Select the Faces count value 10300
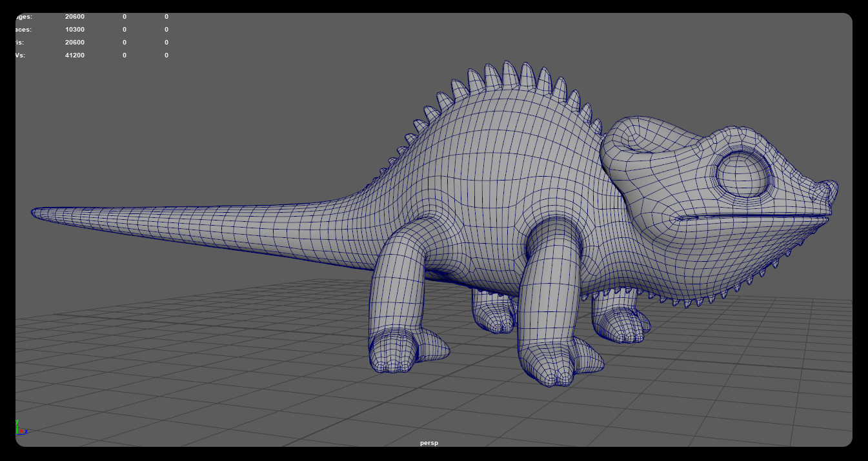The height and width of the screenshot is (461, 868). [74, 30]
